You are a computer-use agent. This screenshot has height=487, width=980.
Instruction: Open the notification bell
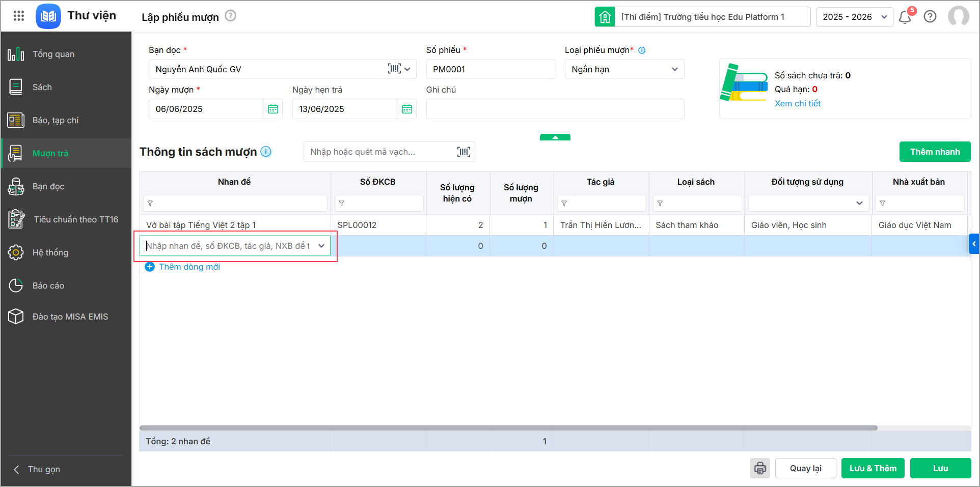[x=905, y=17]
